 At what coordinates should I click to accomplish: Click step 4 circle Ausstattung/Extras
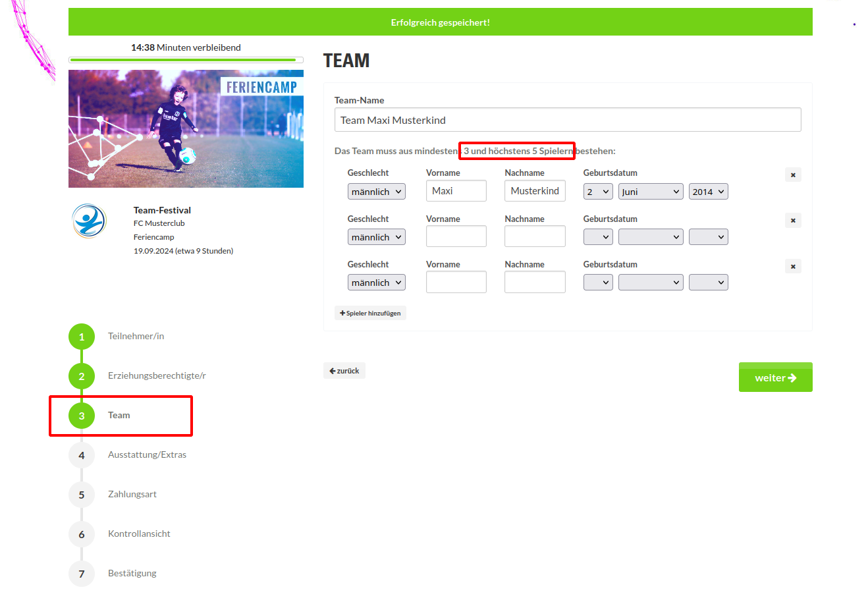tap(82, 455)
